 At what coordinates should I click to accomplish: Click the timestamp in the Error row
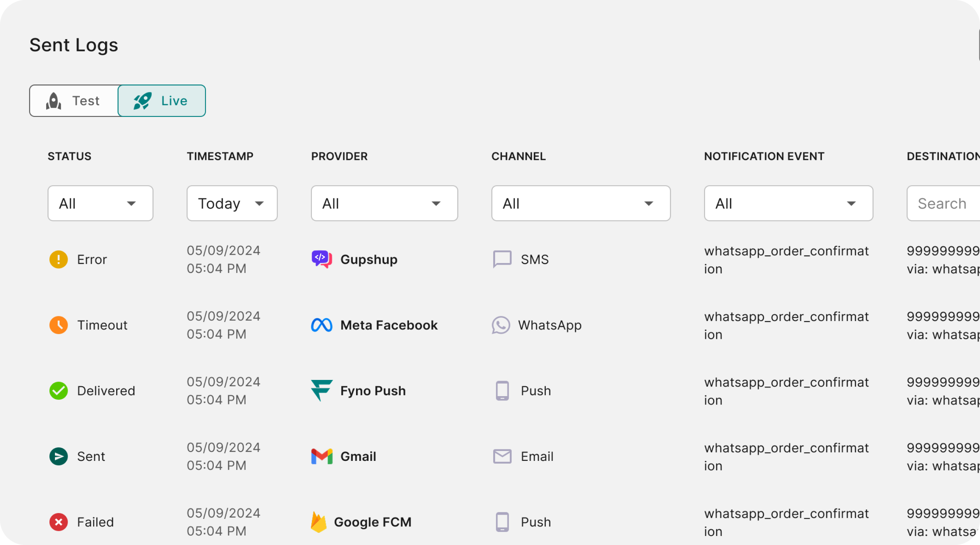pos(224,259)
